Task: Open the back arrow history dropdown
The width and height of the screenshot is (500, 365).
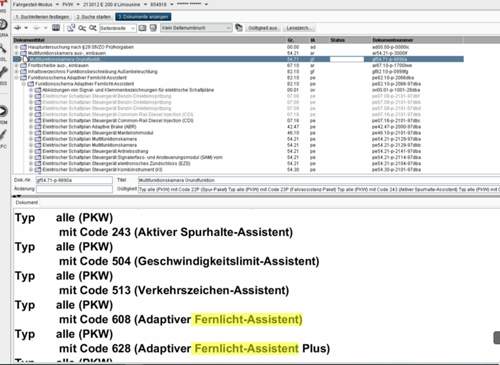Action: (x=26, y=28)
